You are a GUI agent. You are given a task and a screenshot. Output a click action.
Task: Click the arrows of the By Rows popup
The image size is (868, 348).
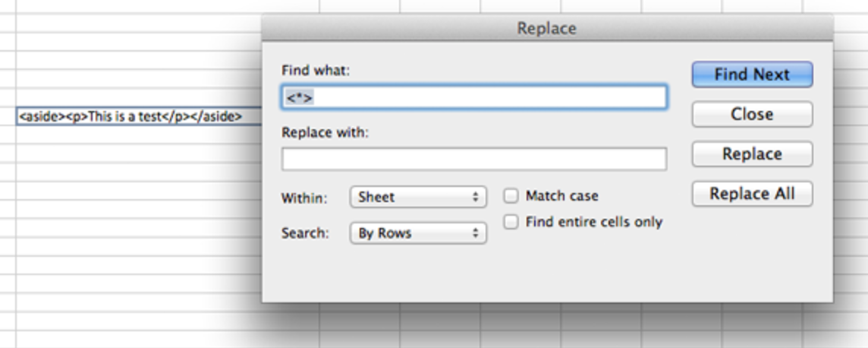475,233
